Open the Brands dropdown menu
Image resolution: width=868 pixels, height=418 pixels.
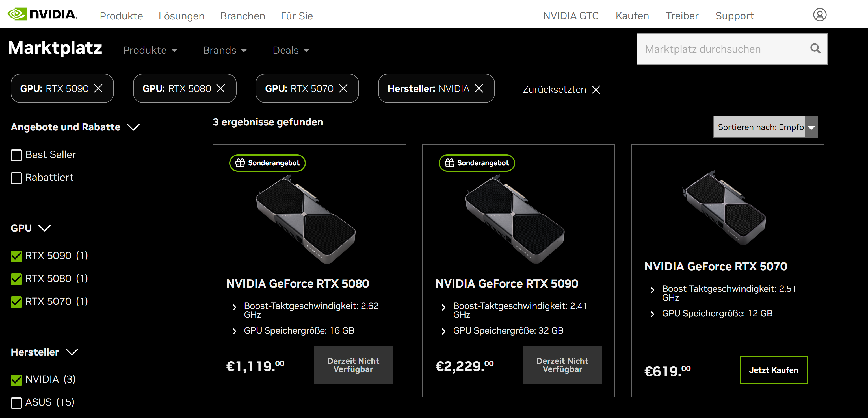coord(225,50)
